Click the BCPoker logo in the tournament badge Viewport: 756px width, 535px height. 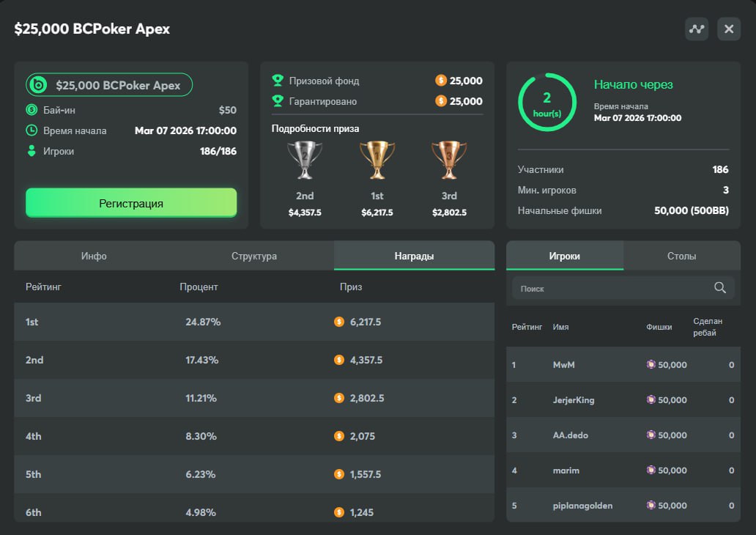(38, 85)
